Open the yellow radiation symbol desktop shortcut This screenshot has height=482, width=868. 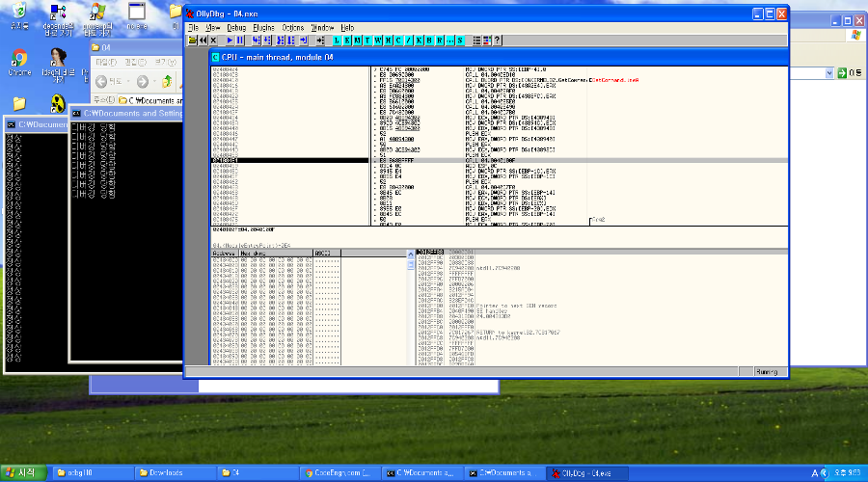click(x=58, y=103)
